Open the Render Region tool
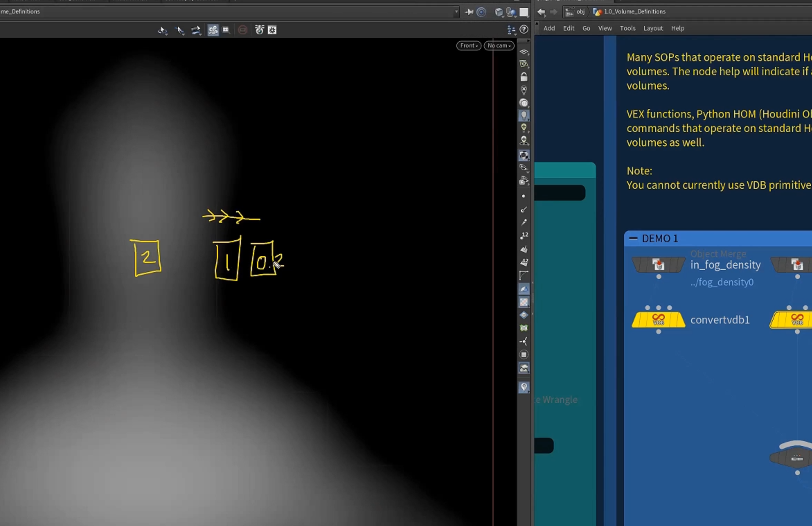This screenshot has height=526, width=812. [226, 30]
